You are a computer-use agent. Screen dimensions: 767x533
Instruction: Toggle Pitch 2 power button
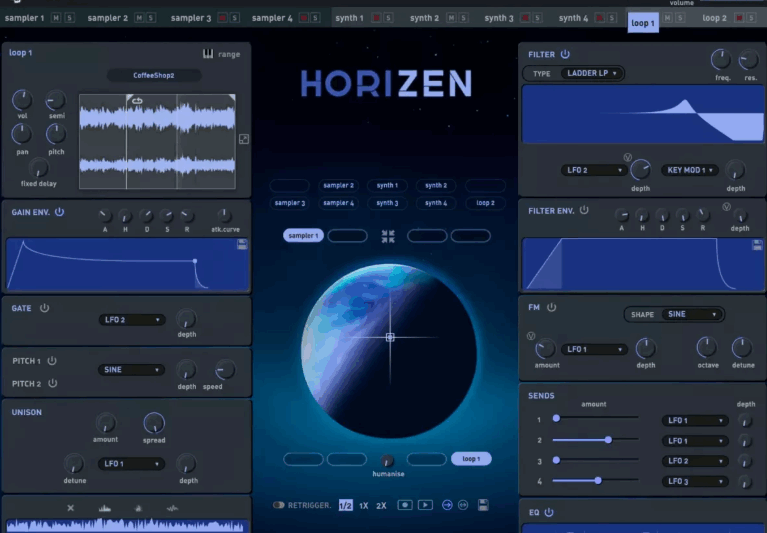click(x=52, y=383)
